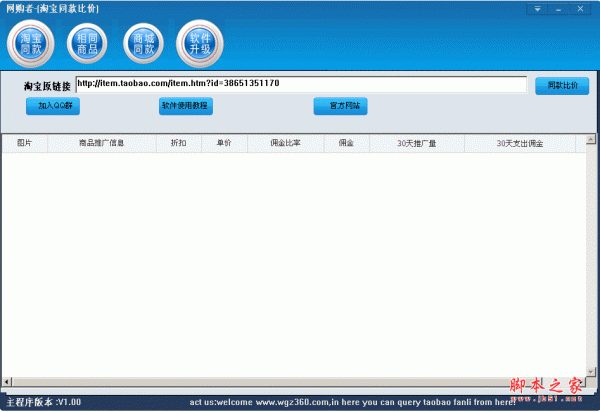The image size is (600, 412).
Task: Sort by the 30天支出佣金 column header
Action: tap(520, 143)
